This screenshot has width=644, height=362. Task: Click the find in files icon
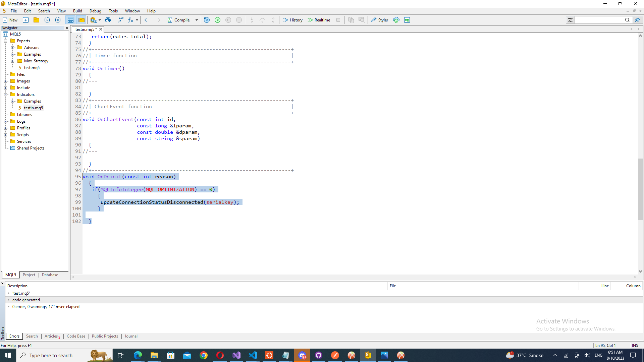click(x=93, y=20)
